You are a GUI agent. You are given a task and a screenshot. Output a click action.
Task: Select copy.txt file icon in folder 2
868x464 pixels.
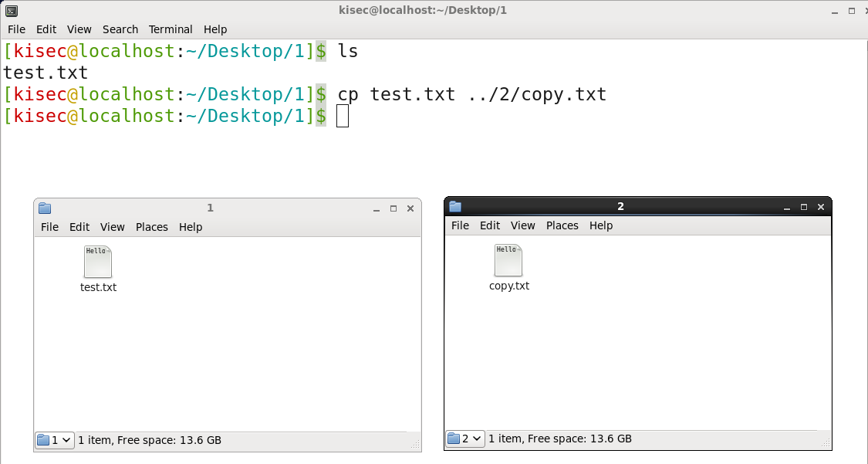point(508,260)
